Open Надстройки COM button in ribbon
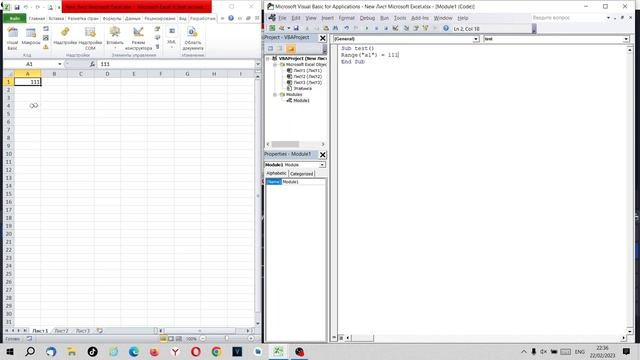This screenshot has height=360, width=640. (90, 39)
